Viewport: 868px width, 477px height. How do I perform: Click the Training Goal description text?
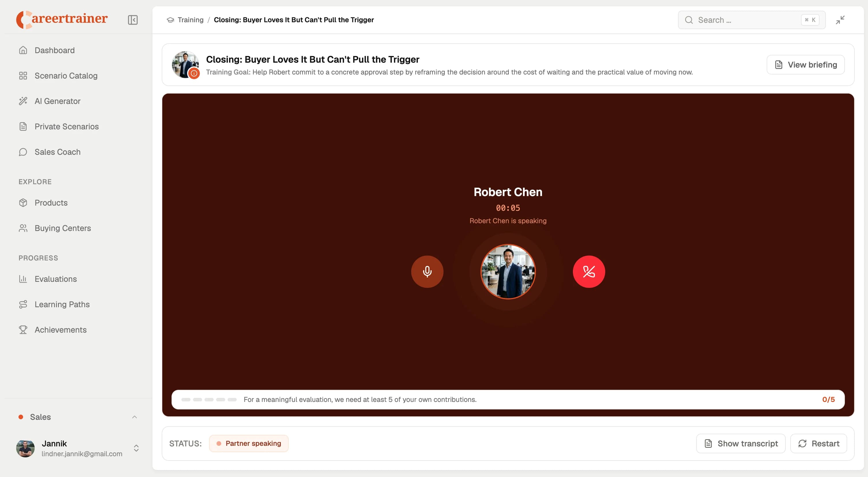[x=449, y=72]
